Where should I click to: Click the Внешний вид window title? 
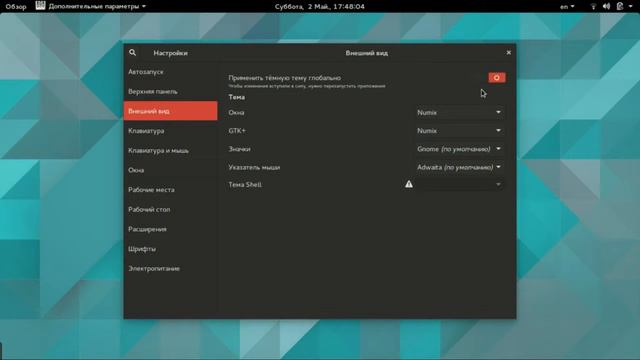367,53
